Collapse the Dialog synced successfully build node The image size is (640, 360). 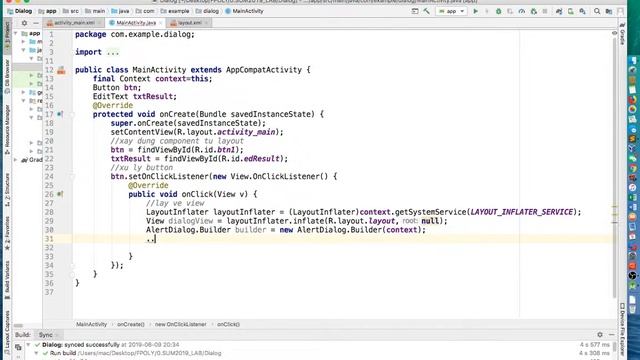pyautogui.click(x=28, y=345)
